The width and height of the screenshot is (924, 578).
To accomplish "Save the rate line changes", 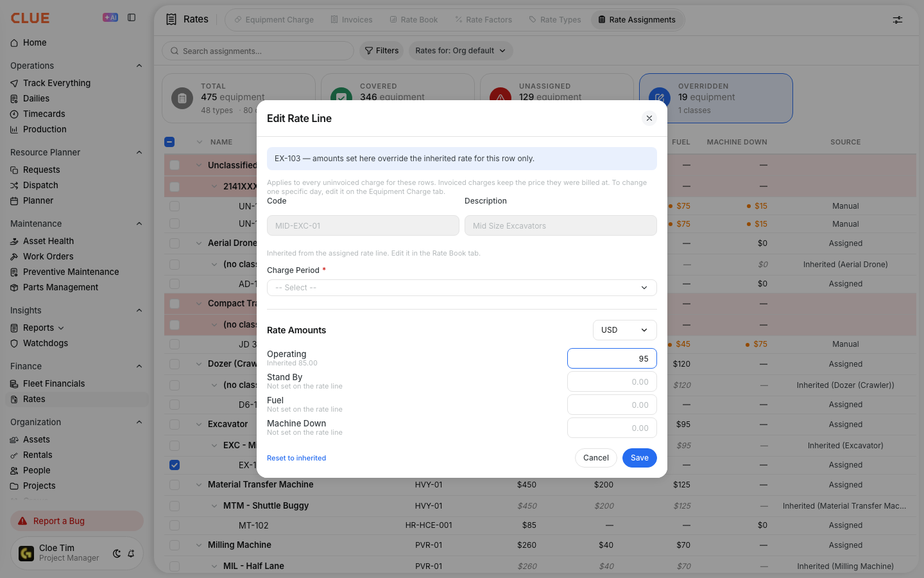I will tap(640, 458).
